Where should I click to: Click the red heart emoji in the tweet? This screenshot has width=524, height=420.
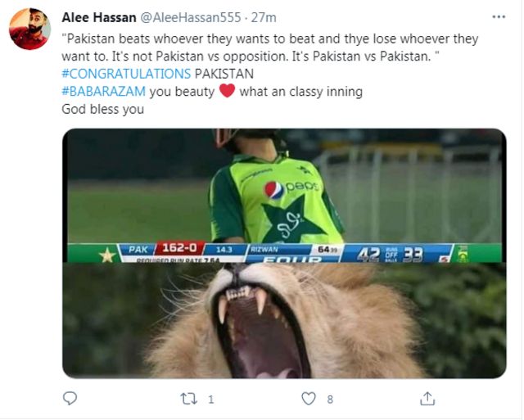click(x=227, y=91)
